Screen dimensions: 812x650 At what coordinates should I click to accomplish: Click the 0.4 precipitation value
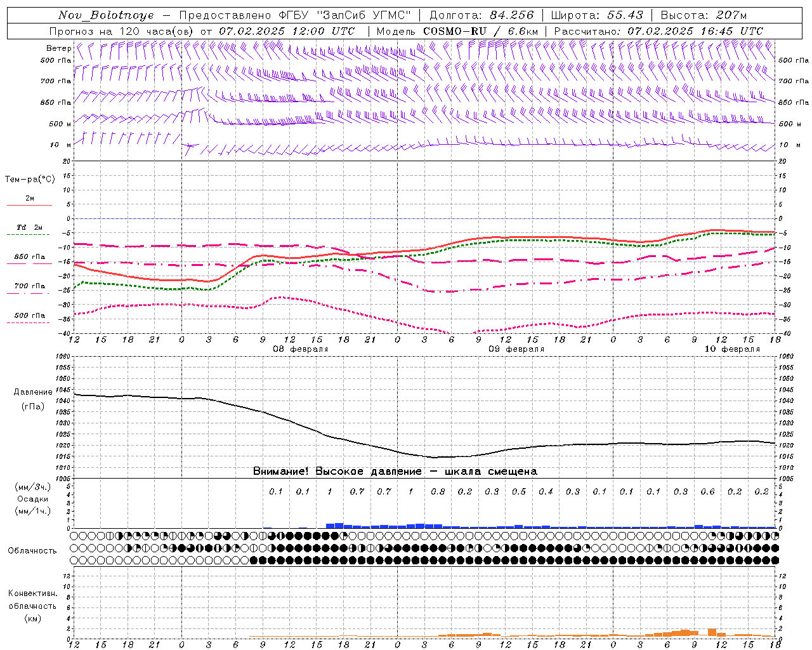coord(546,491)
